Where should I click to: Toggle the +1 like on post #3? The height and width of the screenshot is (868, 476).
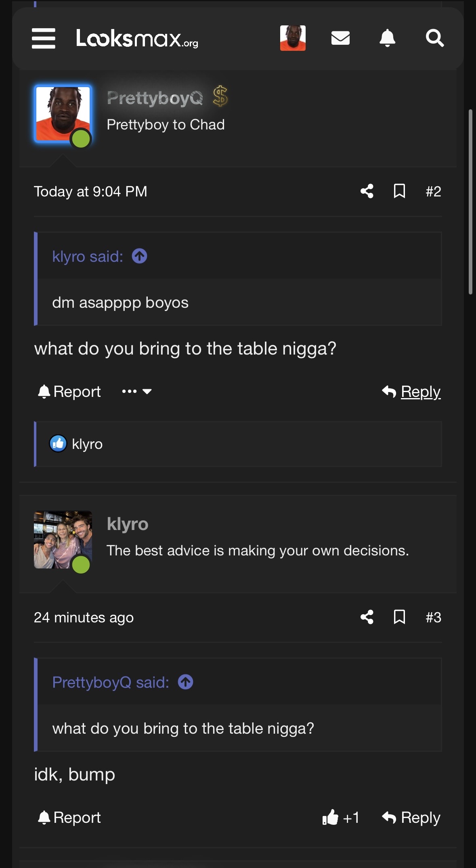(x=340, y=818)
